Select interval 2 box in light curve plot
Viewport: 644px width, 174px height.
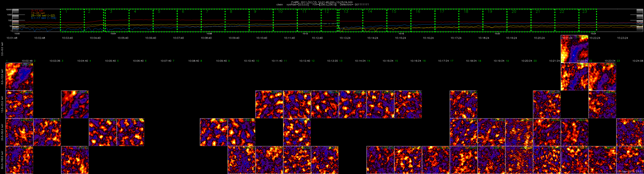click(94, 21)
